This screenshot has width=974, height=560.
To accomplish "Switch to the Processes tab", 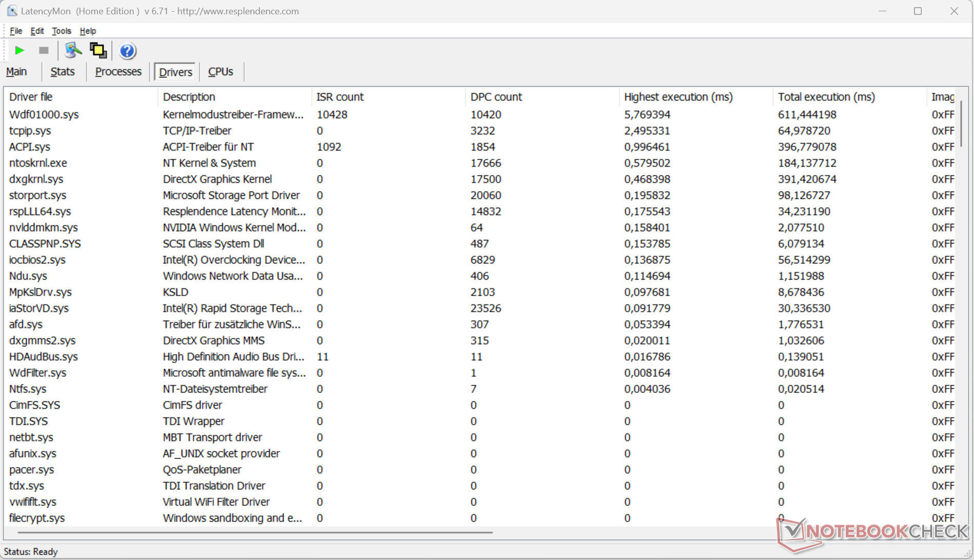I will tap(118, 72).
